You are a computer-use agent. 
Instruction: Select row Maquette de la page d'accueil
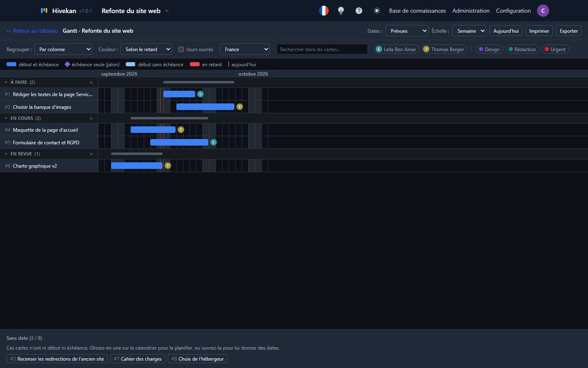(49, 130)
